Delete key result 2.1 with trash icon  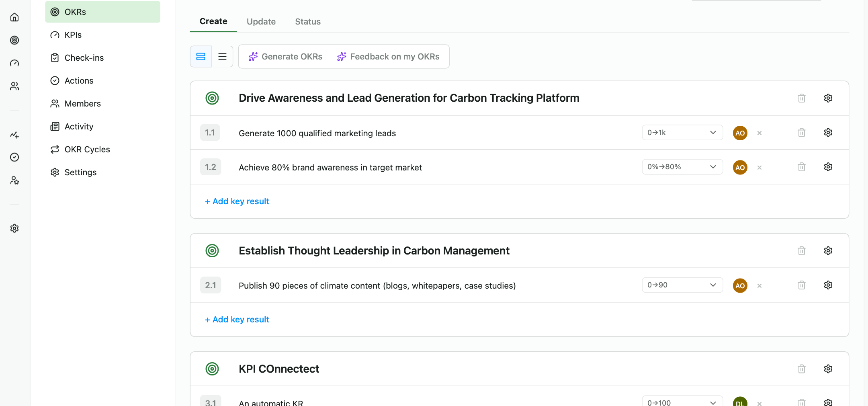802,285
